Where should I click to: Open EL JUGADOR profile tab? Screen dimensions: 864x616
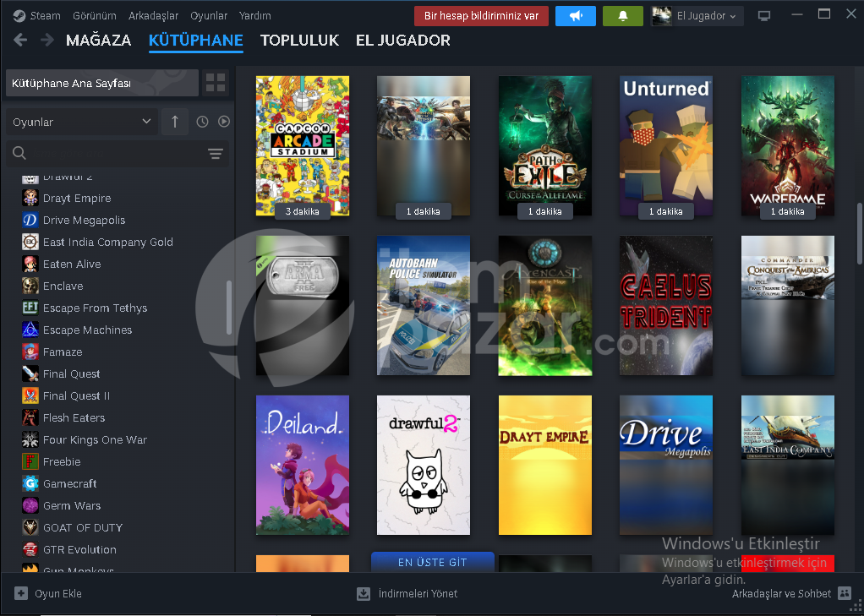click(x=402, y=41)
